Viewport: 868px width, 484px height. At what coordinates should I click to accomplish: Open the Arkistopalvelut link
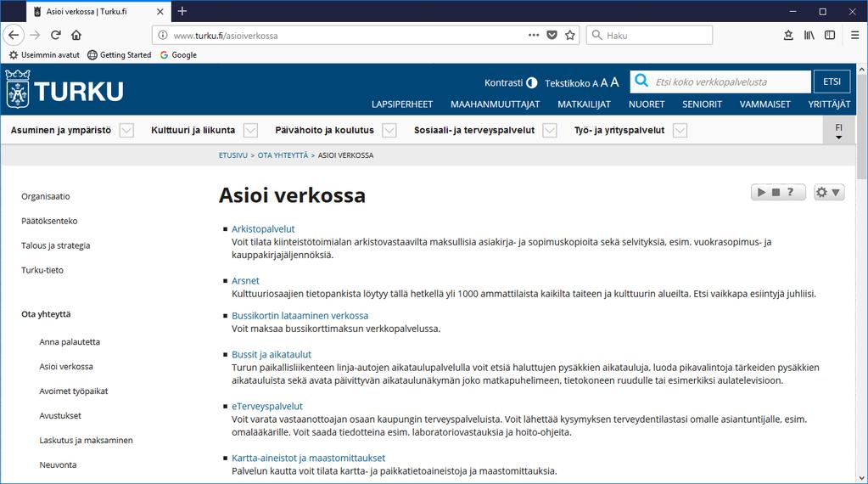(263, 228)
